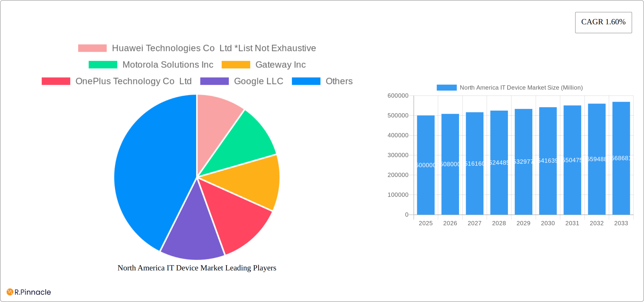Image resolution: width=644 pixels, height=302 pixels.
Task: Select the large blue Others pie slice
Action: pos(153,169)
